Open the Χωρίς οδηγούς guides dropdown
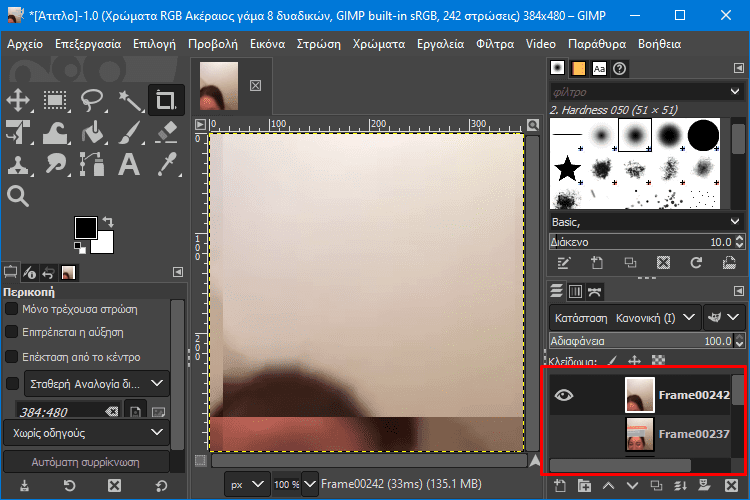The width and height of the screenshot is (750, 500). tap(87, 433)
